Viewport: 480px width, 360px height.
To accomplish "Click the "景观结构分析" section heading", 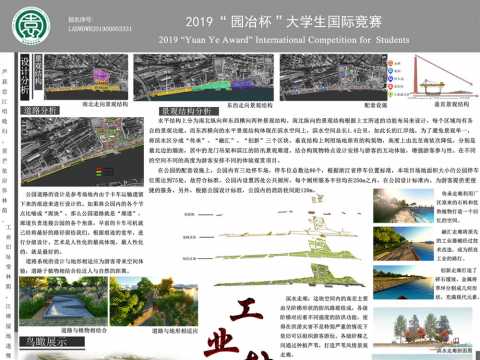I will pyautogui.click(x=189, y=111).
